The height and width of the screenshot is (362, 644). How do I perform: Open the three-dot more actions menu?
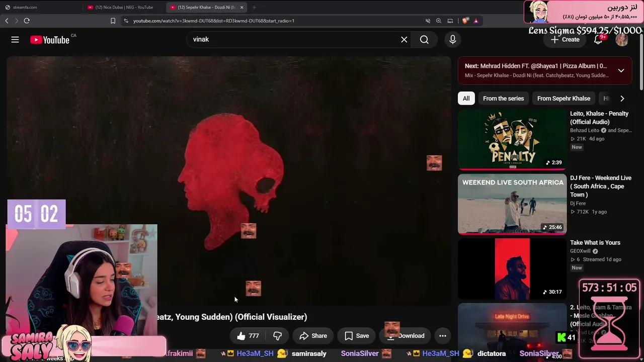click(x=443, y=336)
